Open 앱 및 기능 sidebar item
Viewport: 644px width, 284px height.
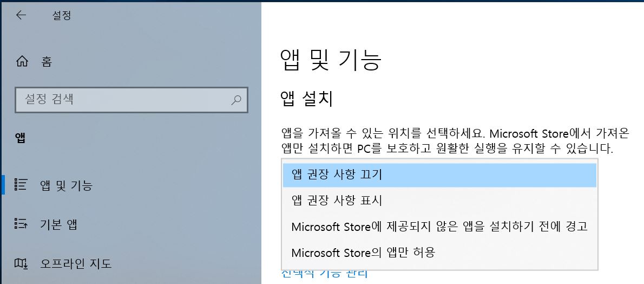click(132, 185)
